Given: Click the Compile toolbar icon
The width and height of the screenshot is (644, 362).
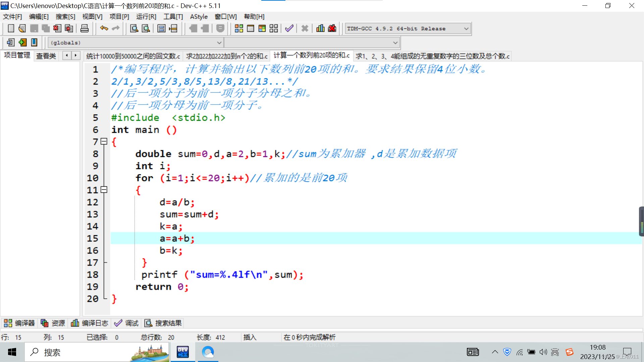Looking at the screenshot, I should pyautogui.click(x=239, y=28).
